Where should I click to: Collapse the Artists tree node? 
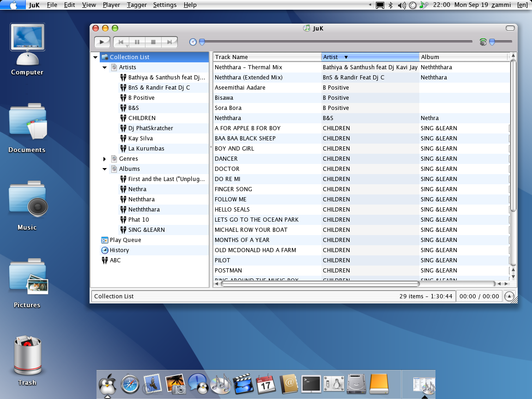pyautogui.click(x=104, y=67)
